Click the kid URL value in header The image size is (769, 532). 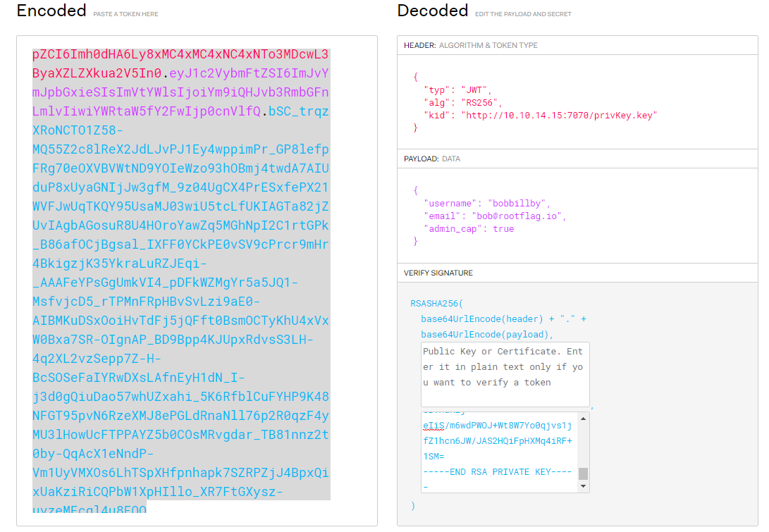pos(560,115)
